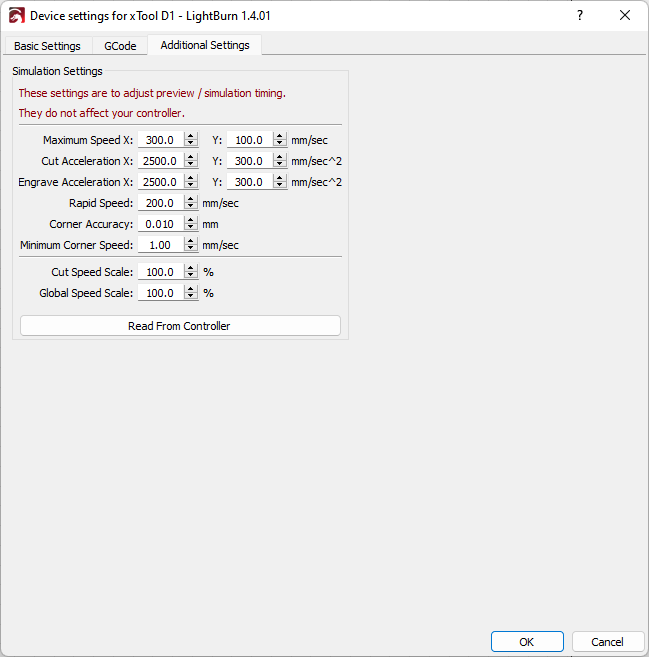This screenshot has height=657, width=649.
Task: Increase Global Speed Scale with up arrow
Action: (191, 289)
